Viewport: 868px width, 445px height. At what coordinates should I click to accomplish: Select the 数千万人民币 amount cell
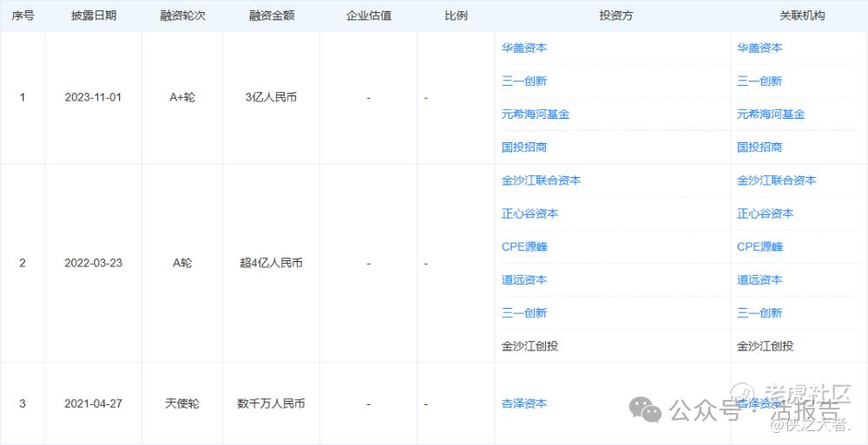click(271, 404)
